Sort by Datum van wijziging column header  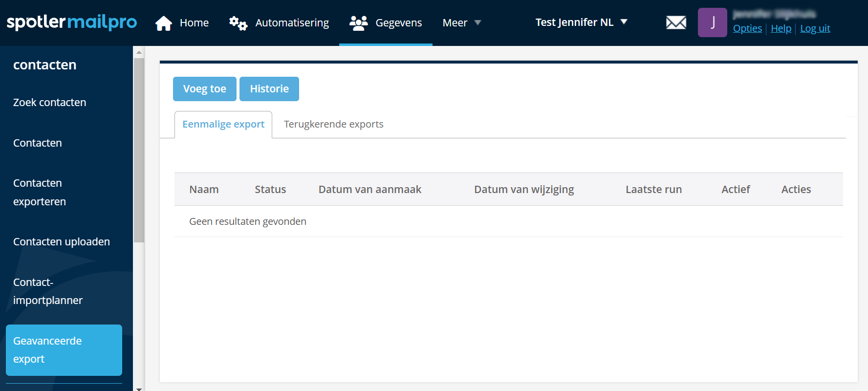524,190
